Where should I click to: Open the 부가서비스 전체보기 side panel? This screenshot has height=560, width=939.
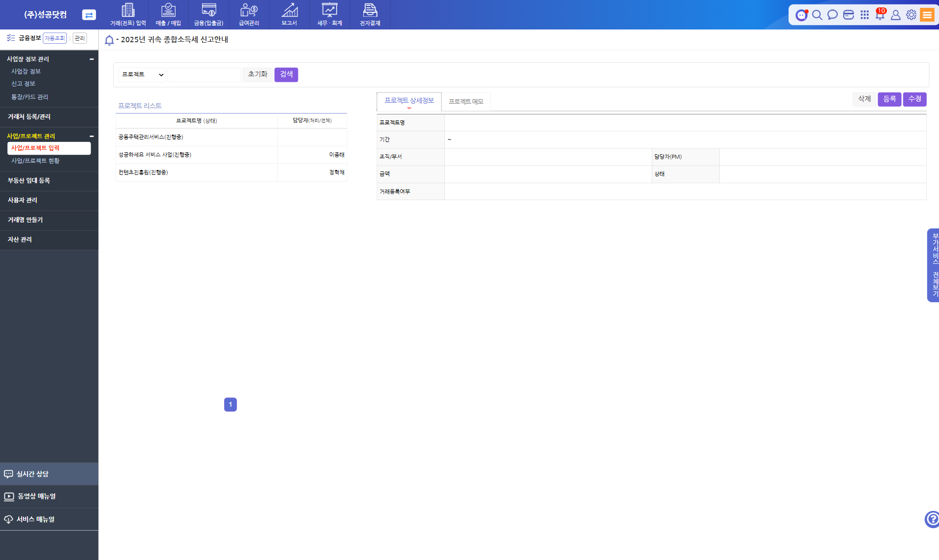point(933,265)
